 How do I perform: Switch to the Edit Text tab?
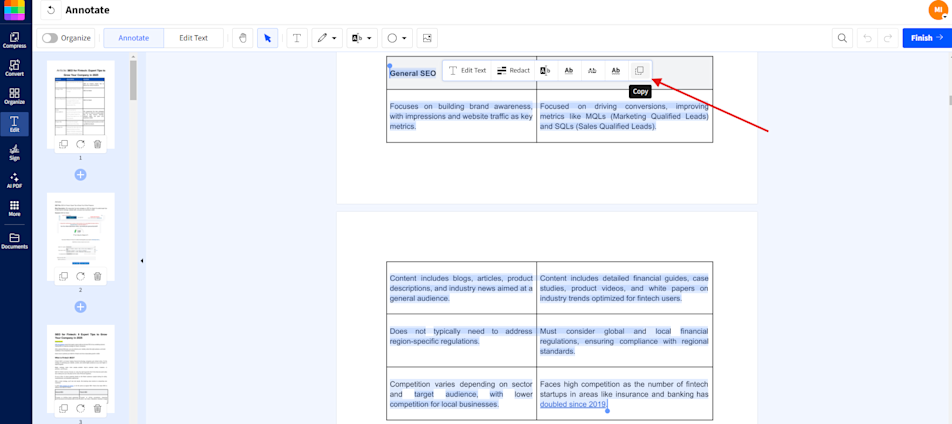pyautogui.click(x=194, y=38)
